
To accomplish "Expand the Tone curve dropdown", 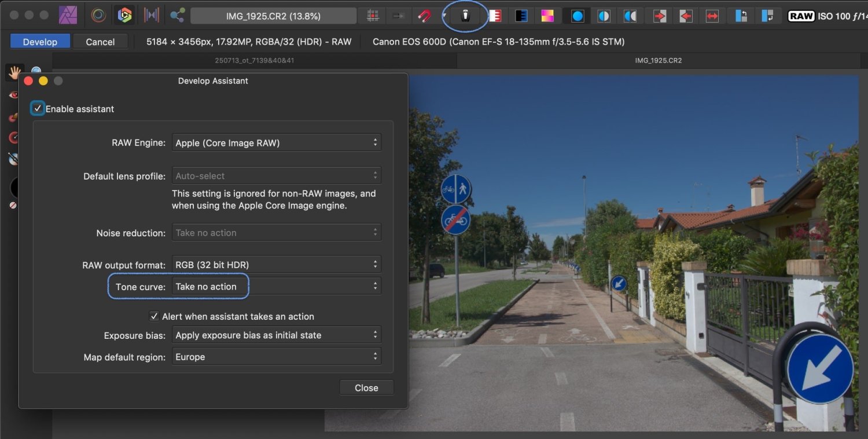I will coord(277,287).
